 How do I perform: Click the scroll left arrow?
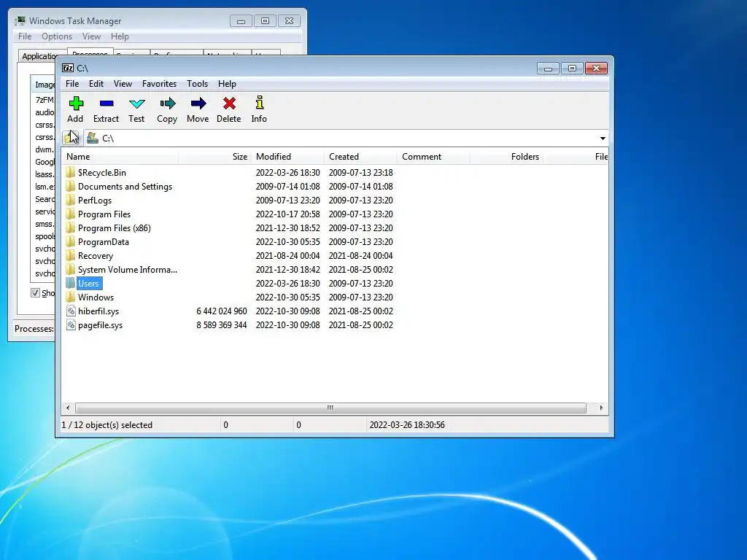(x=68, y=408)
